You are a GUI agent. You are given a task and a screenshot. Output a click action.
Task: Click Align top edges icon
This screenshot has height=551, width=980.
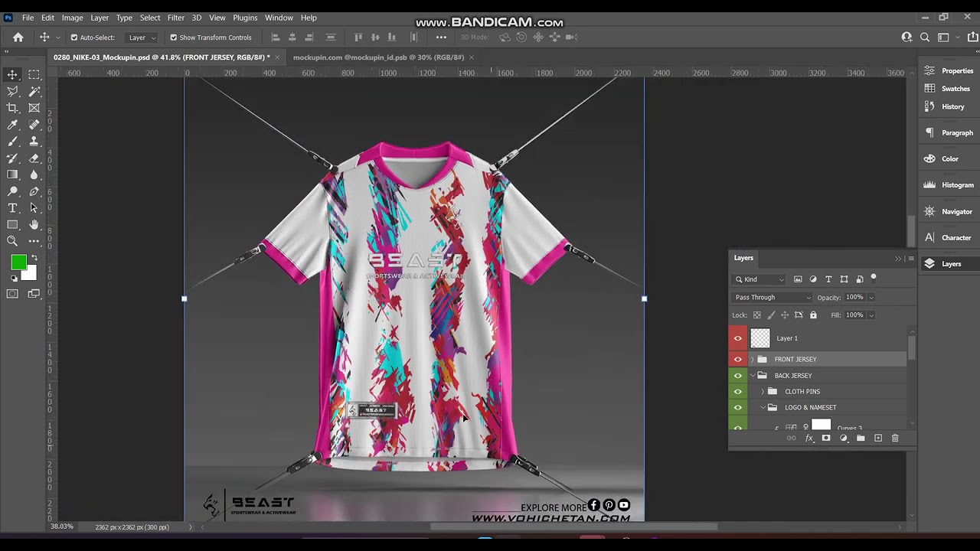coord(358,37)
